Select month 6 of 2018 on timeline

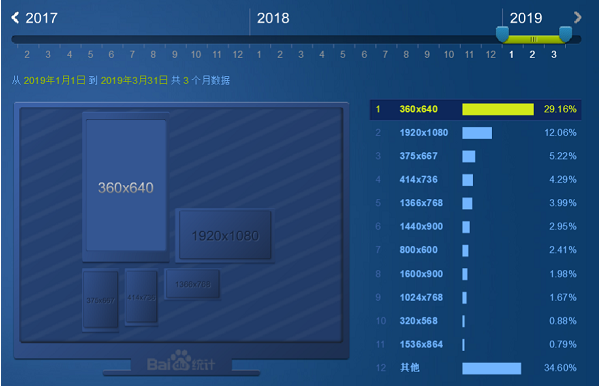tap(364, 55)
